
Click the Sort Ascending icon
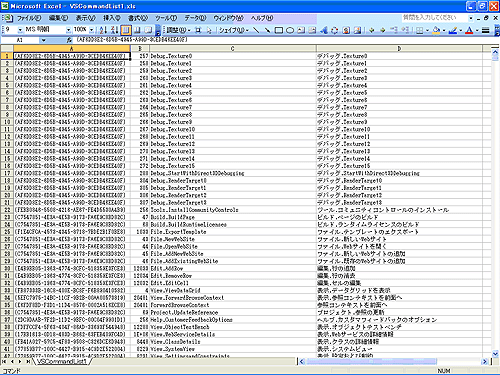tap(103, 30)
